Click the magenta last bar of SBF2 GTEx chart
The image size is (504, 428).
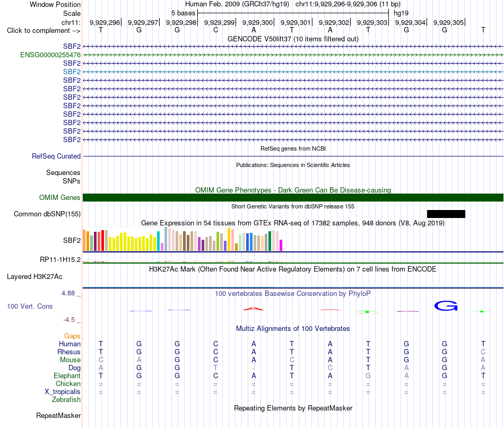(x=281, y=245)
